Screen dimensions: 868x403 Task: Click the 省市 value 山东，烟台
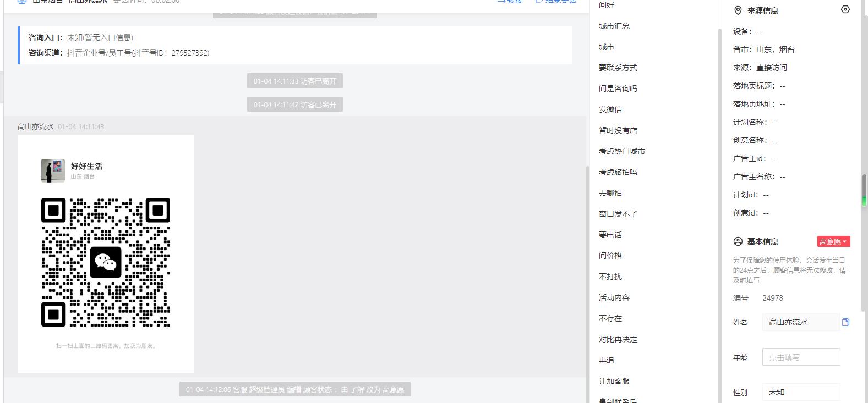[776, 49]
